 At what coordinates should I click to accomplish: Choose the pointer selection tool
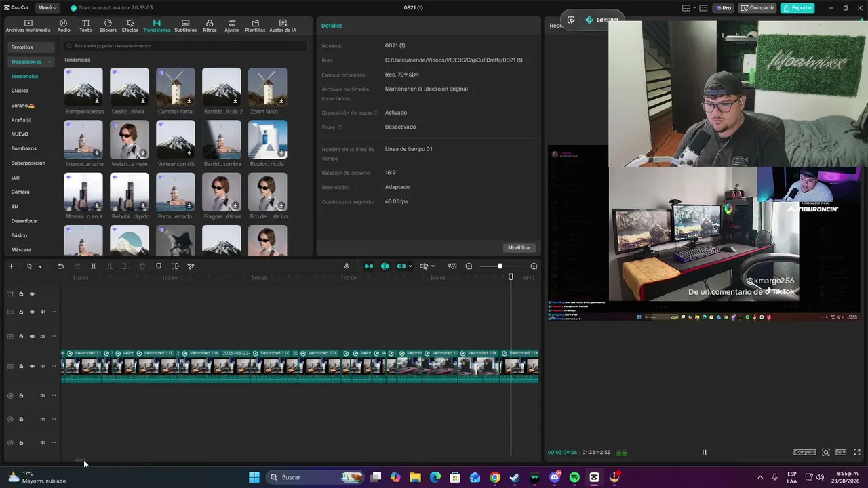[29, 266]
